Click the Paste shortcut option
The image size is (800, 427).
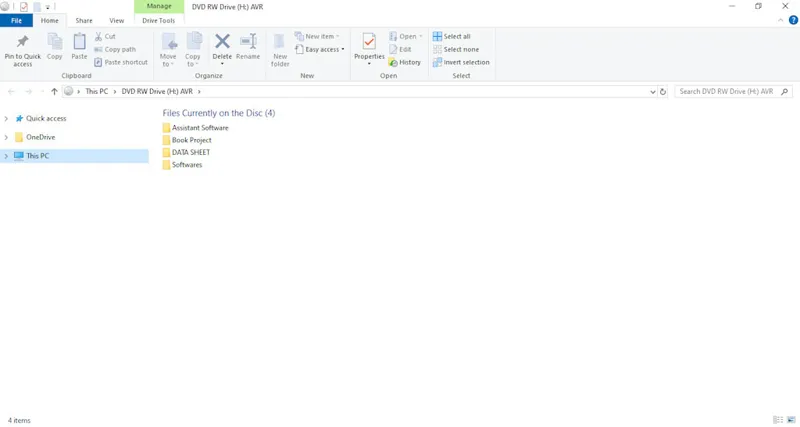[x=121, y=62]
